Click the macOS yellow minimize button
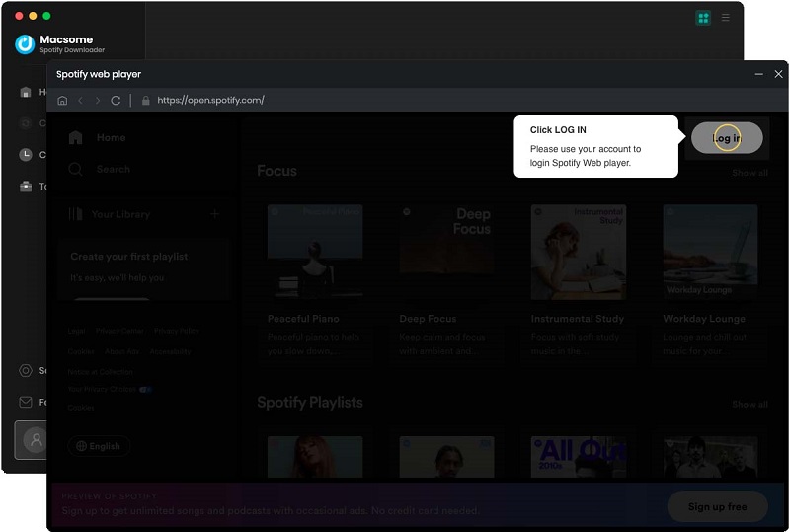The width and height of the screenshot is (790, 532). click(x=33, y=16)
